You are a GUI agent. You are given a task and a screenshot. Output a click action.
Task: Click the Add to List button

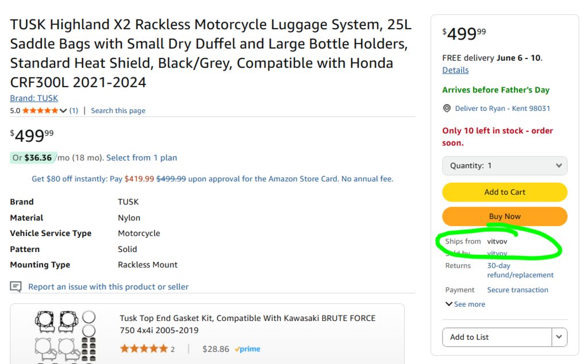(497, 337)
